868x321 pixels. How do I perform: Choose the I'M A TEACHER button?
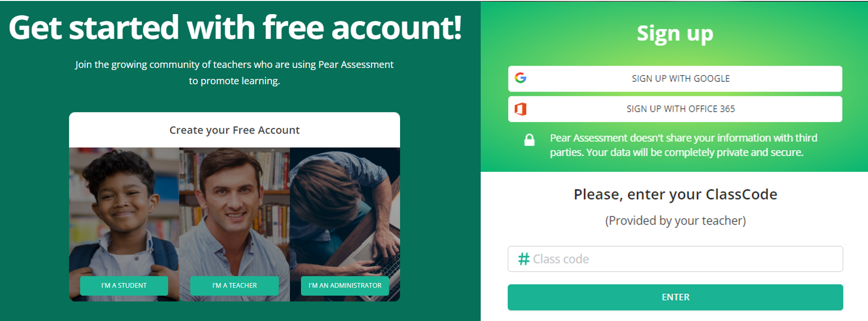point(234,286)
